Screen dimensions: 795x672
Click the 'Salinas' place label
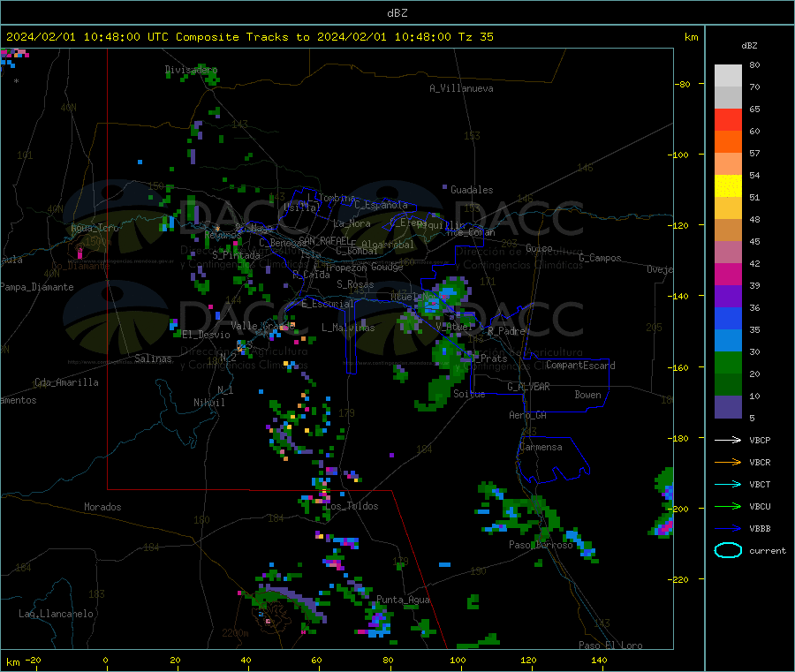point(153,359)
